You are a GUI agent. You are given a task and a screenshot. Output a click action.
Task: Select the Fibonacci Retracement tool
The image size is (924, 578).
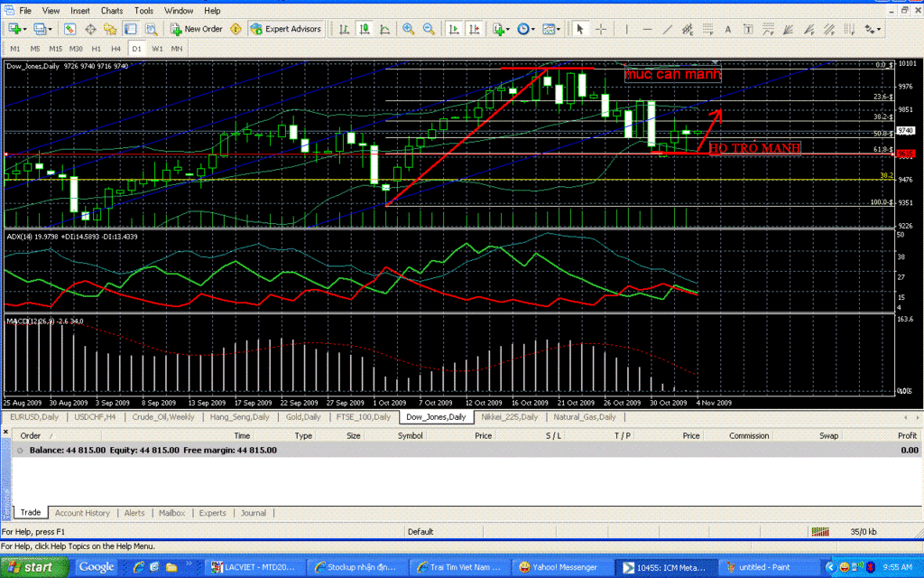(x=707, y=29)
